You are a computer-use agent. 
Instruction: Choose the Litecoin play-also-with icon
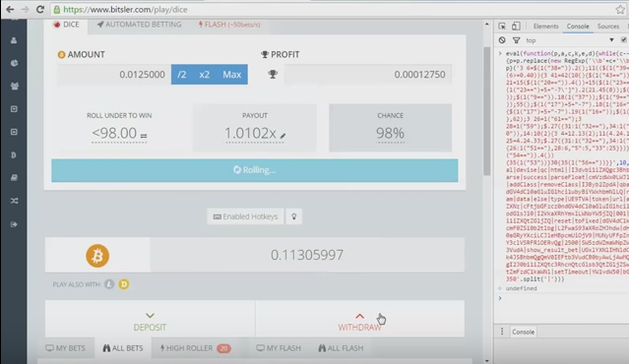pos(109,284)
